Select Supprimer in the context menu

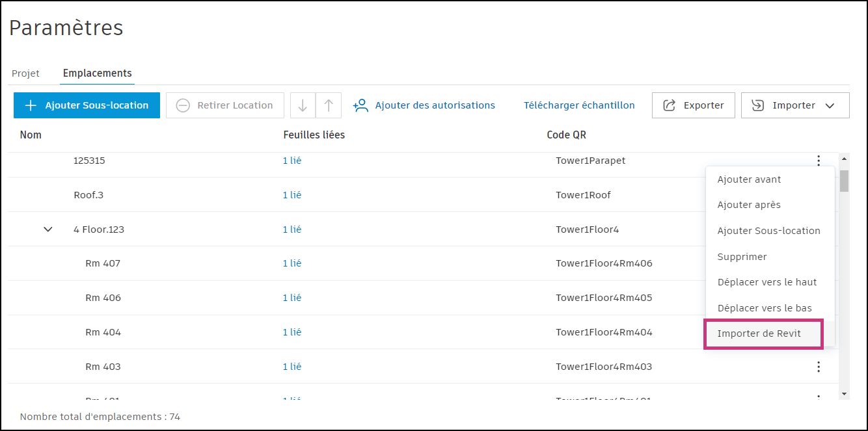[x=742, y=257]
